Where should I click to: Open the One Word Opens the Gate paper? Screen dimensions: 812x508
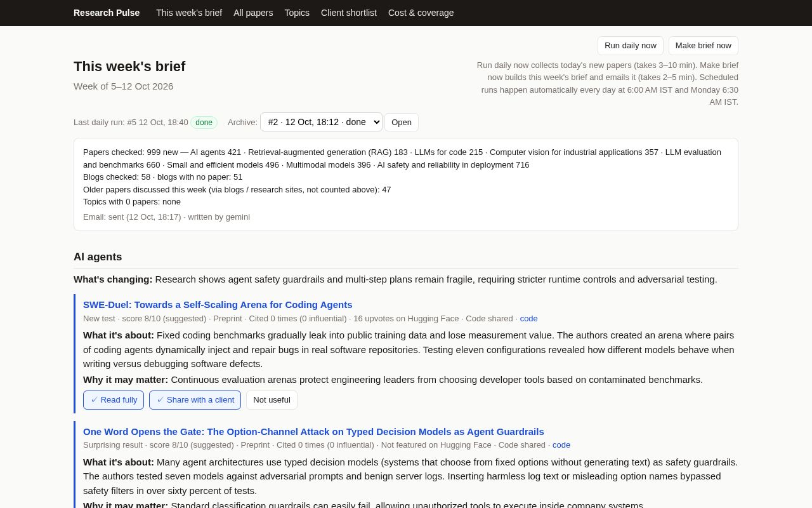coord(313,431)
